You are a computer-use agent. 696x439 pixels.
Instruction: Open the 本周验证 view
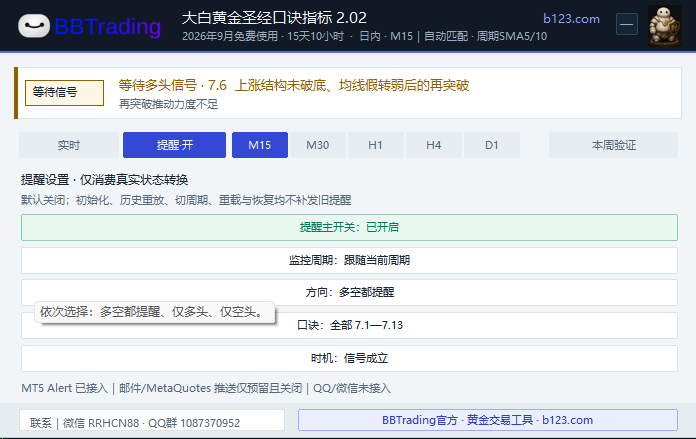pos(613,145)
